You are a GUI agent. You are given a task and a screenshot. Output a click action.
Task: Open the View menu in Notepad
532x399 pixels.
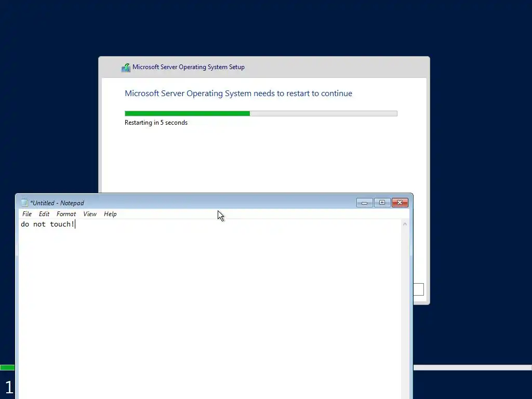coord(90,214)
